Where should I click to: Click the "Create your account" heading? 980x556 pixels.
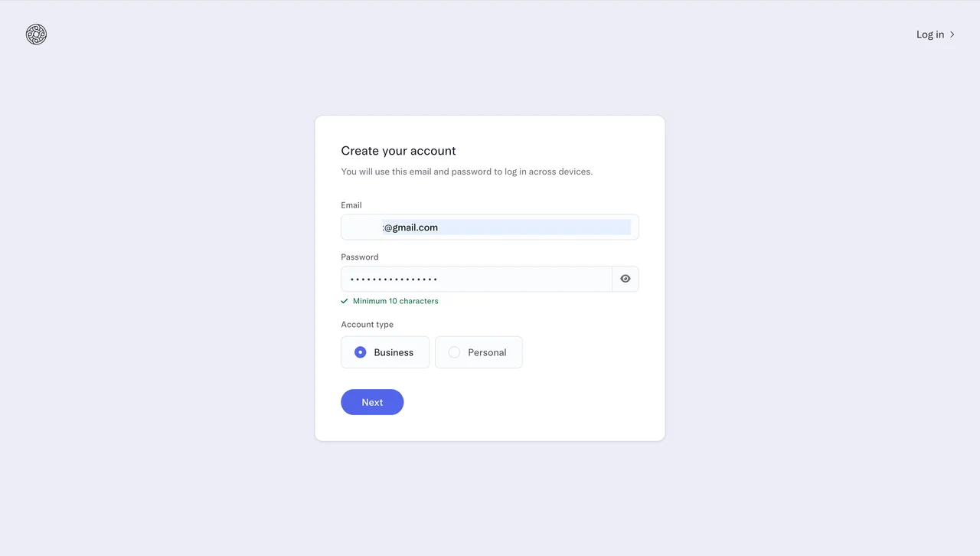click(398, 151)
